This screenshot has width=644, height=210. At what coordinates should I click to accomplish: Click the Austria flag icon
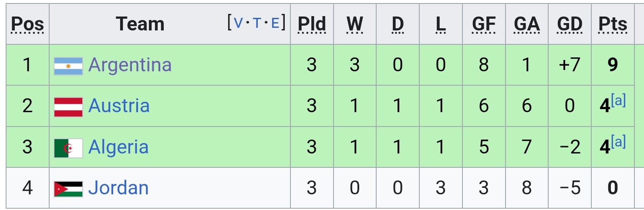[x=68, y=107]
